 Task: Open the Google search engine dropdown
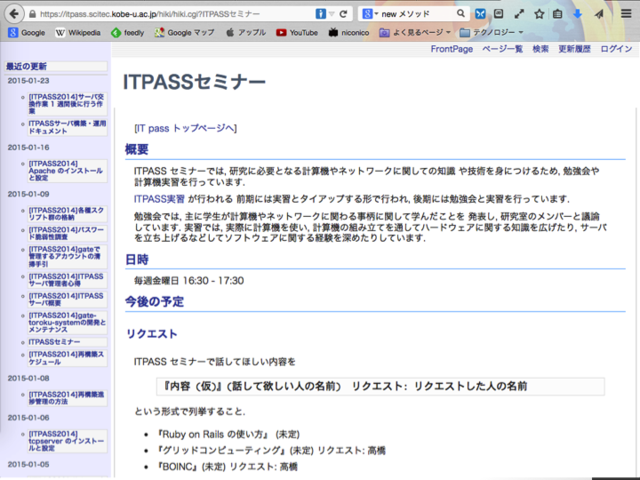coord(371,14)
